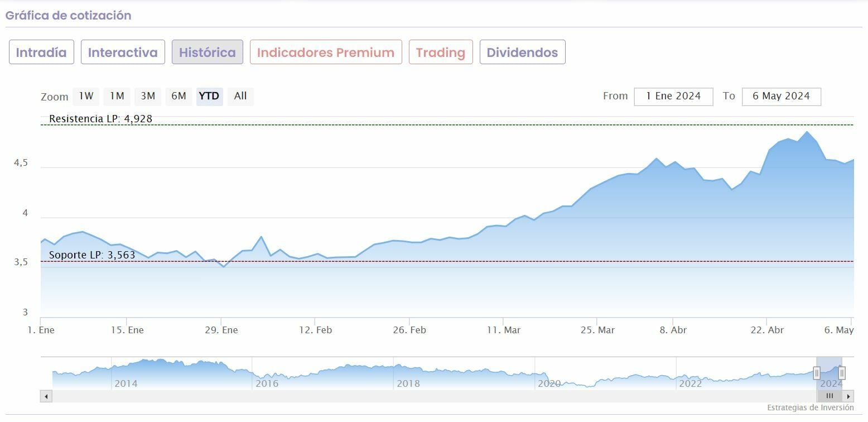The width and height of the screenshot is (868, 422).
Task: Show the Dividendos tab
Action: pos(522,52)
